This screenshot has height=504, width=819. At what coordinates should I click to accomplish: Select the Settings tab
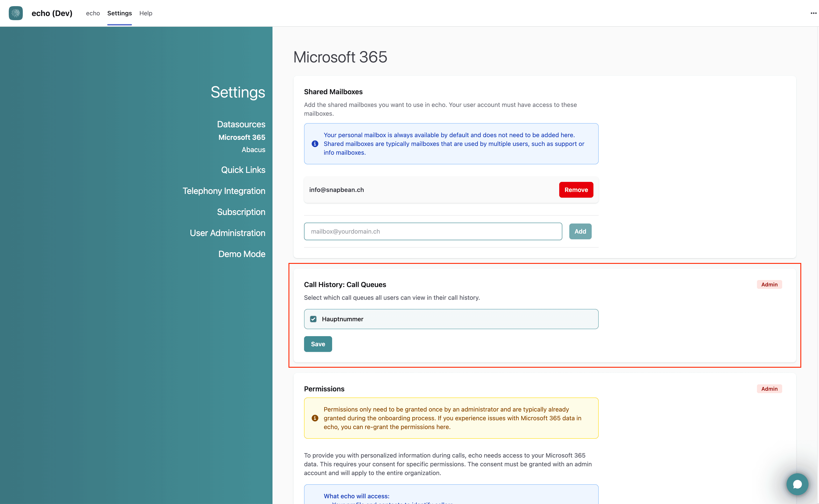tap(119, 13)
